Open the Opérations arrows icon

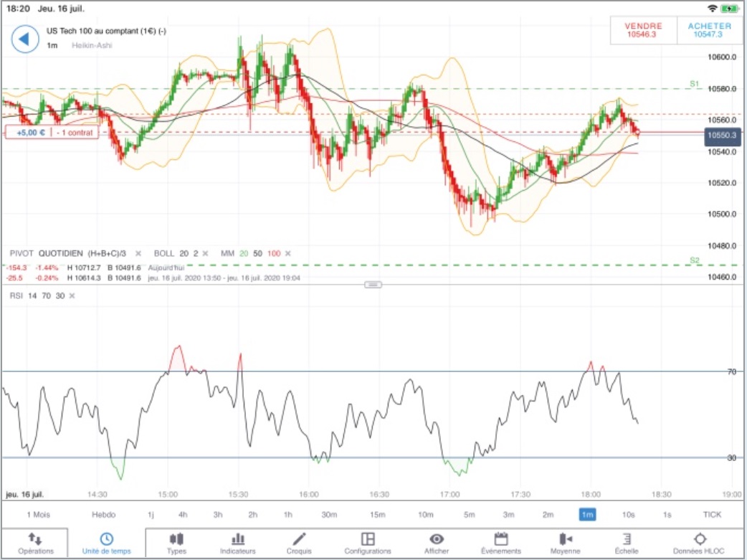pyautogui.click(x=35, y=539)
